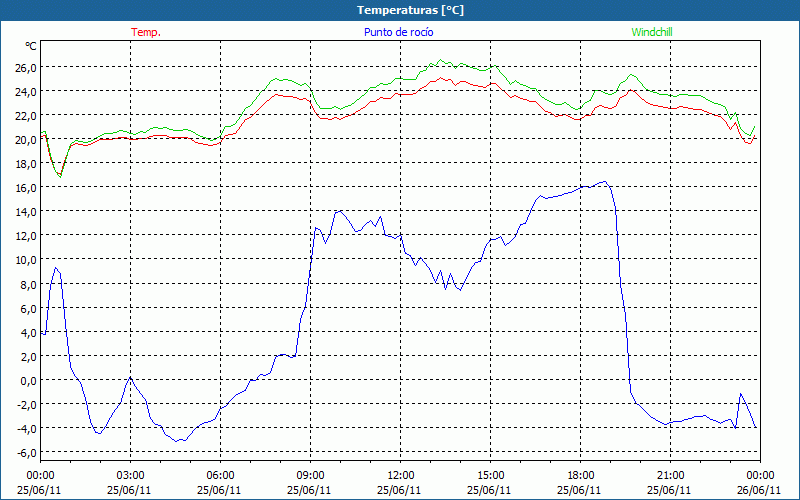Click the 12:00 time axis label
The height and width of the screenshot is (500, 800).
coord(400,475)
